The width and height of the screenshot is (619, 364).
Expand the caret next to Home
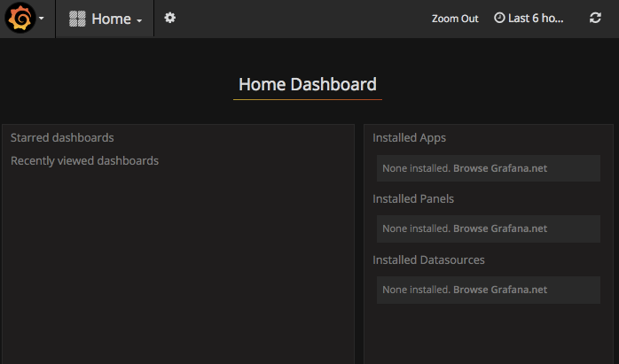point(139,20)
